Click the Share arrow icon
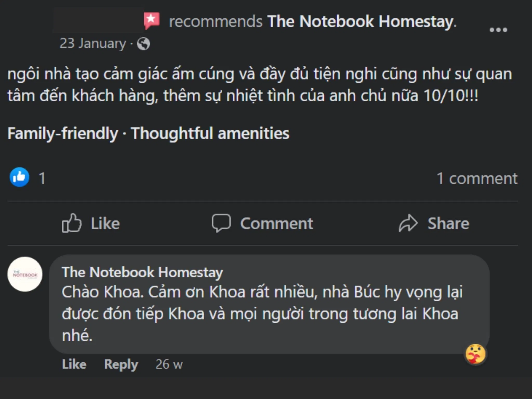 pyautogui.click(x=408, y=223)
